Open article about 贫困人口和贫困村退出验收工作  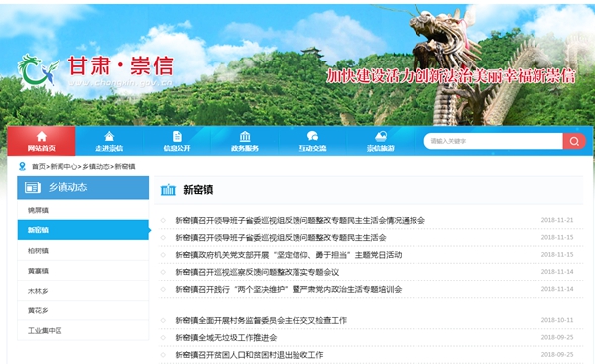pos(249,355)
